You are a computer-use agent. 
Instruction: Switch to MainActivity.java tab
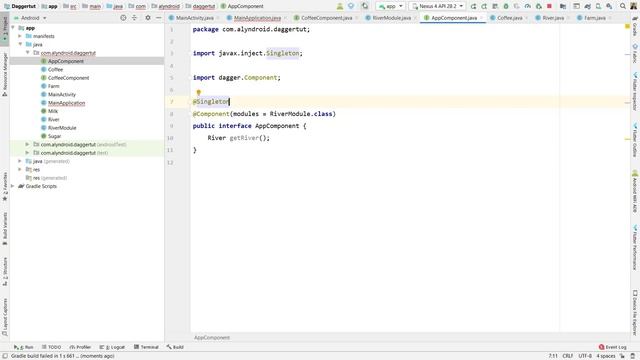click(194, 18)
